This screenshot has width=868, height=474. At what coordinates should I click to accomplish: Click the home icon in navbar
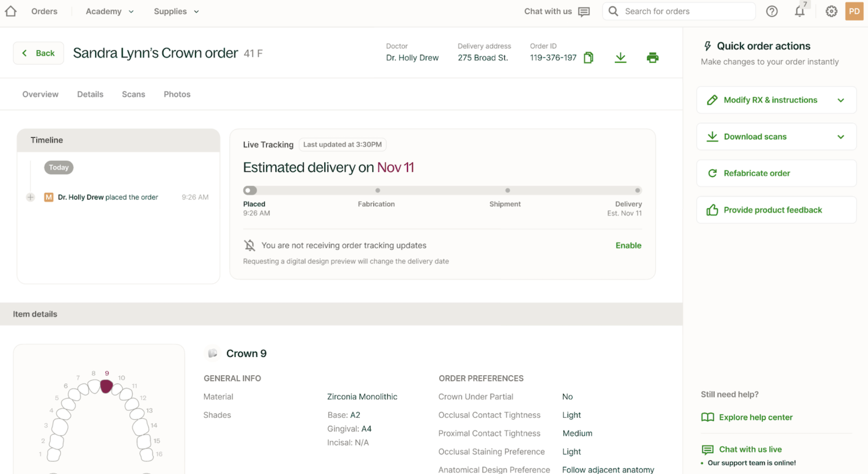click(11, 11)
